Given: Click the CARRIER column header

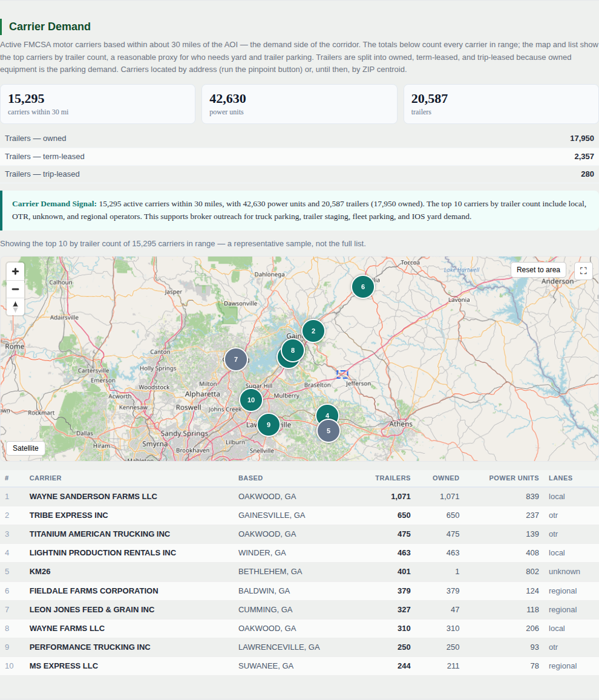Looking at the screenshot, I should click(45, 478).
